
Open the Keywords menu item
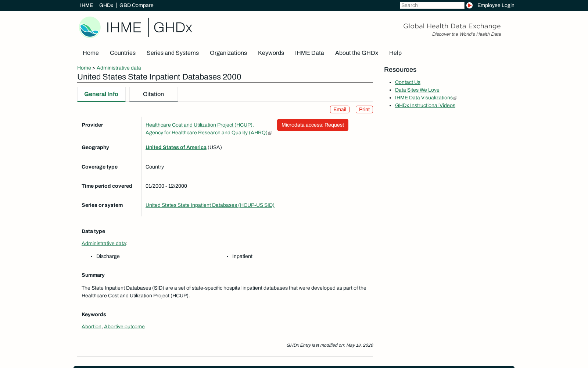coord(271,53)
